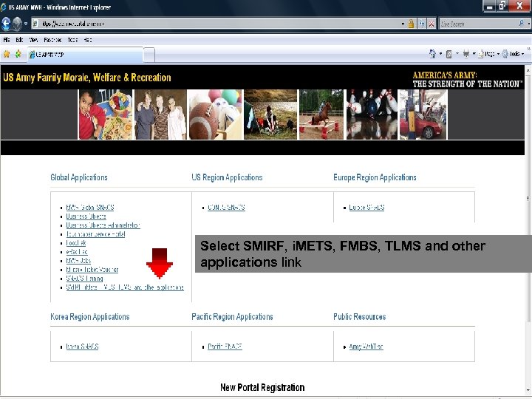Click the vertical scrollbar up arrow
The image size is (532, 399).
[528, 69]
